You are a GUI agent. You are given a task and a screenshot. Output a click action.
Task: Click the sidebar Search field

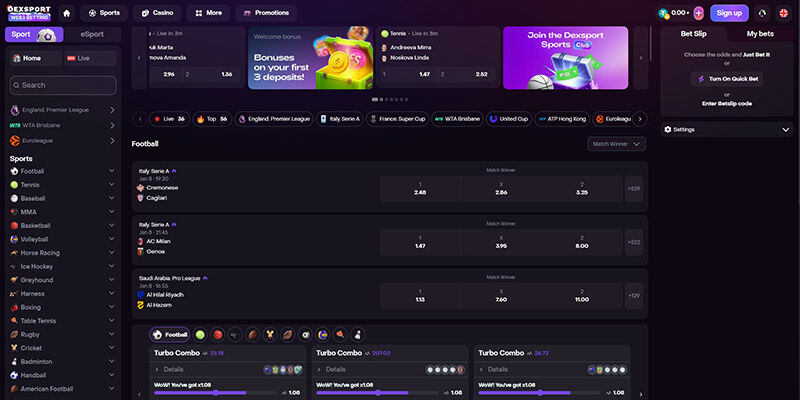[x=63, y=85]
